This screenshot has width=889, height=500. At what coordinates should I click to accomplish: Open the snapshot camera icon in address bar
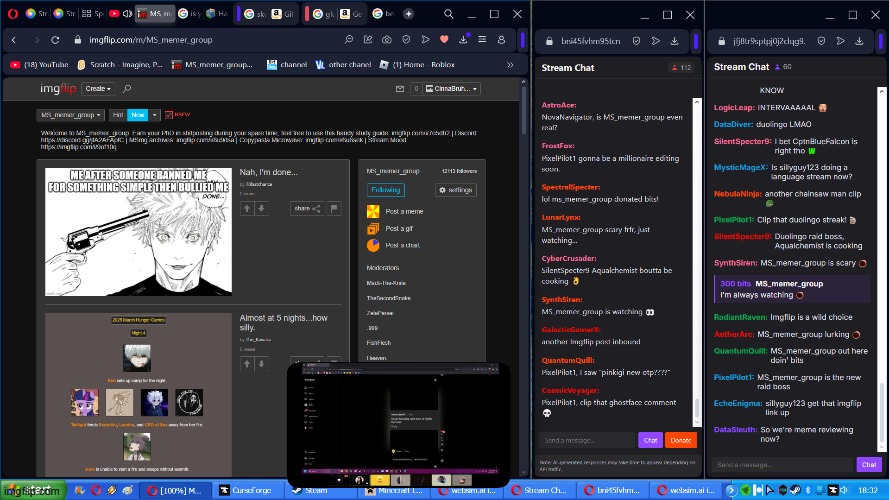(x=387, y=40)
